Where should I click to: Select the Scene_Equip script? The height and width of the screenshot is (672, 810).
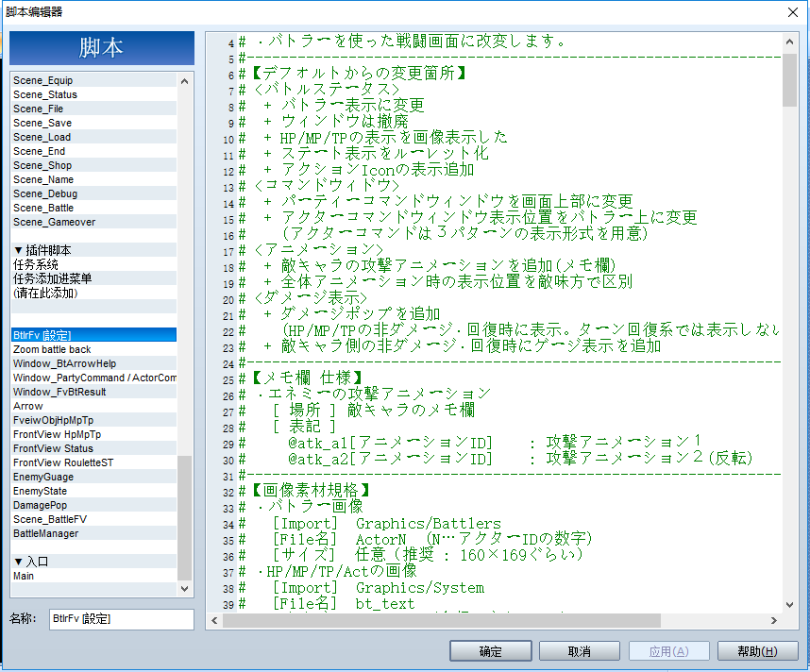tap(94, 80)
